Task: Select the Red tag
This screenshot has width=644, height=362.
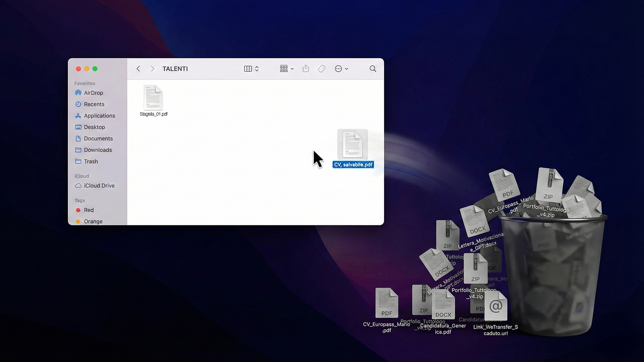Action: point(88,210)
